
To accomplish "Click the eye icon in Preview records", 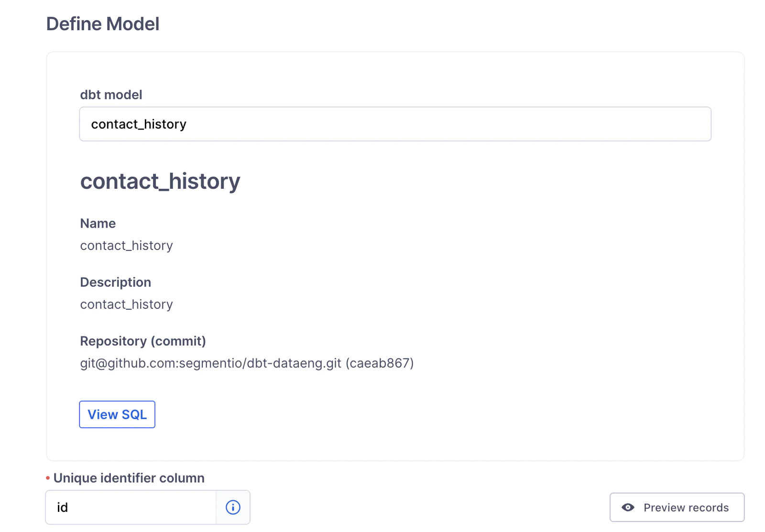I will [x=628, y=507].
